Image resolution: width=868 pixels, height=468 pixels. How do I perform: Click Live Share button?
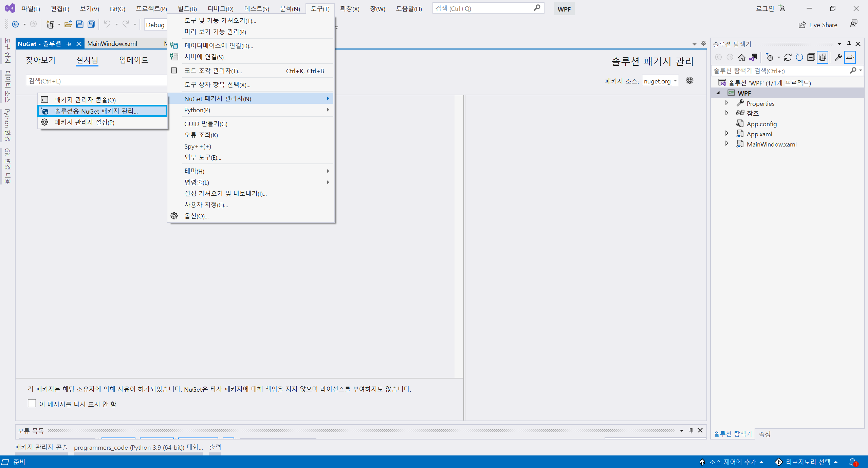tap(818, 25)
